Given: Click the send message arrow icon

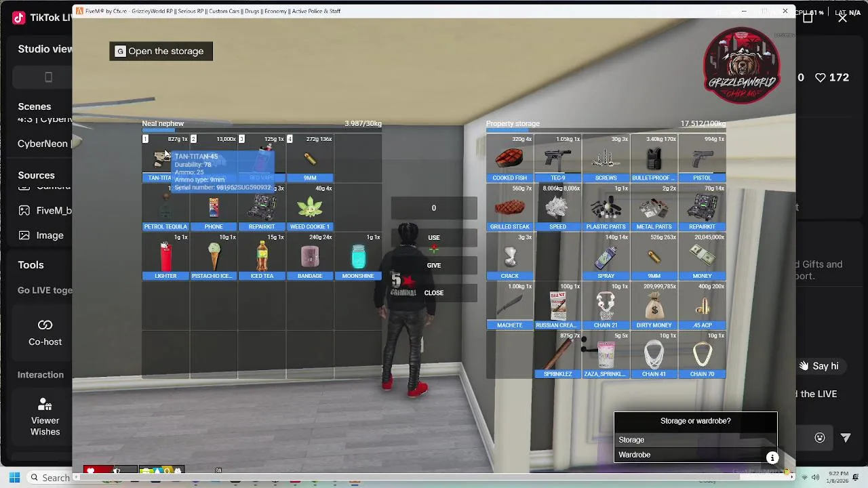Looking at the screenshot, I should 846,438.
